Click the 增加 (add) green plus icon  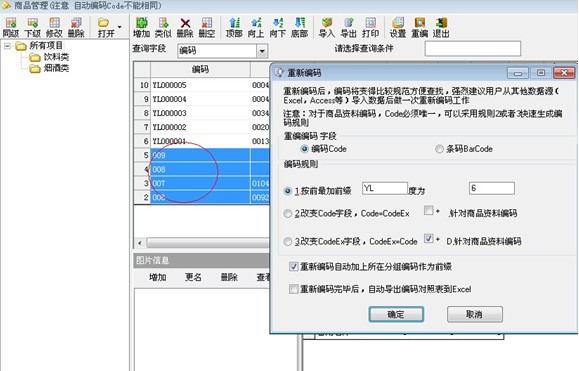click(141, 27)
